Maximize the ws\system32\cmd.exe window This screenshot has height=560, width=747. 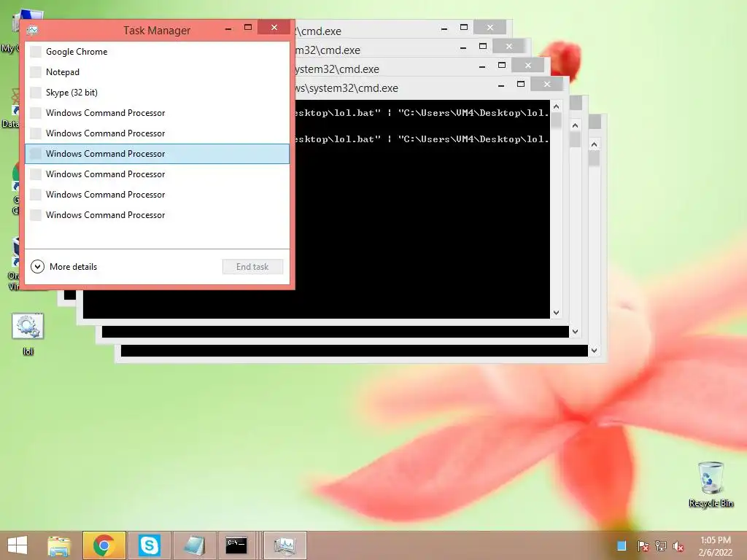click(521, 85)
